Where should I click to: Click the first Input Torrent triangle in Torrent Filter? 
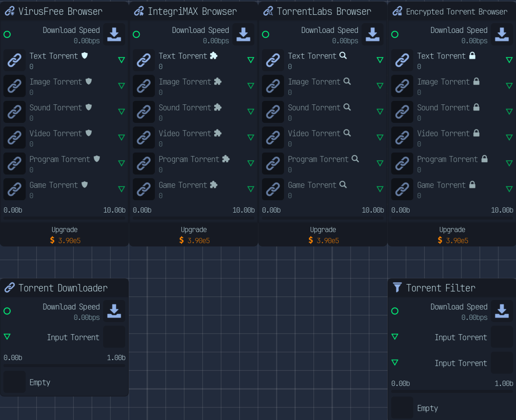coord(395,337)
